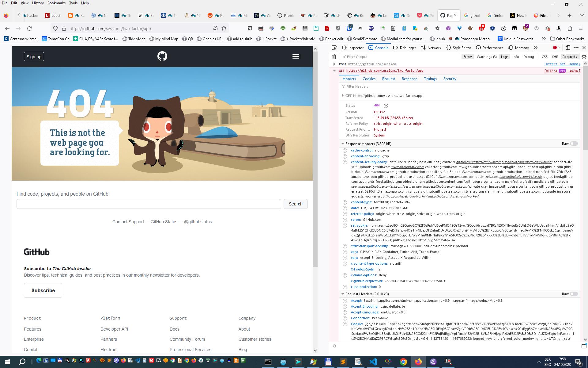The width and height of the screenshot is (588, 368).
Task: Open the Cookies tab of request
Action: click(x=369, y=79)
